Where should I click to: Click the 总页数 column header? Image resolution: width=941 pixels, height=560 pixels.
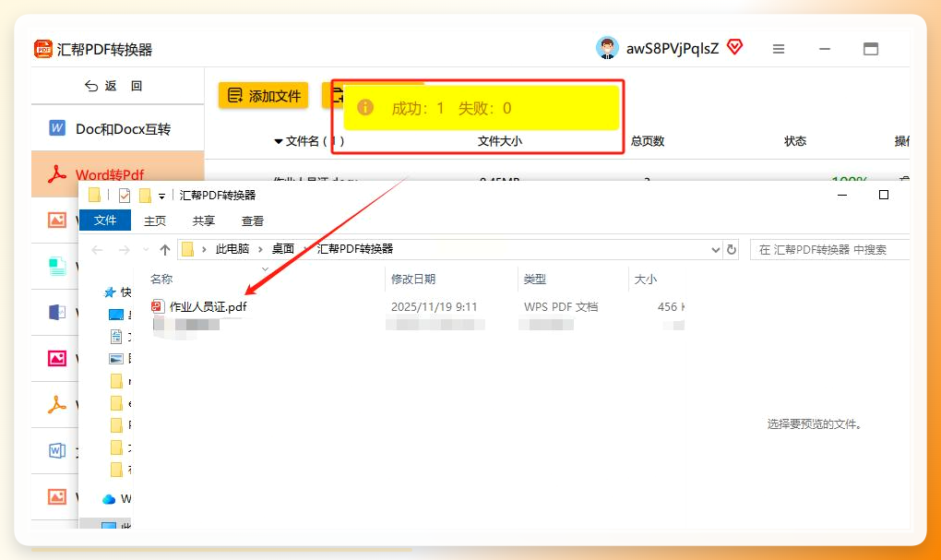point(647,141)
